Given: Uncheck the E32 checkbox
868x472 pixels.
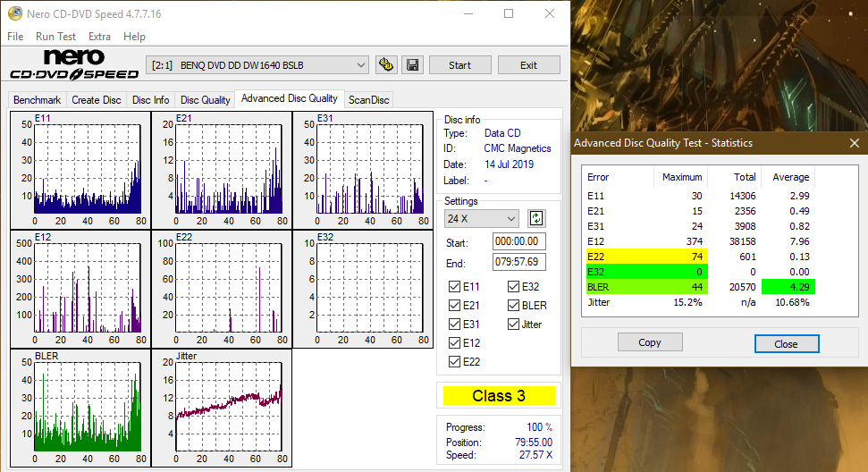Looking at the screenshot, I should pos(513,287).
